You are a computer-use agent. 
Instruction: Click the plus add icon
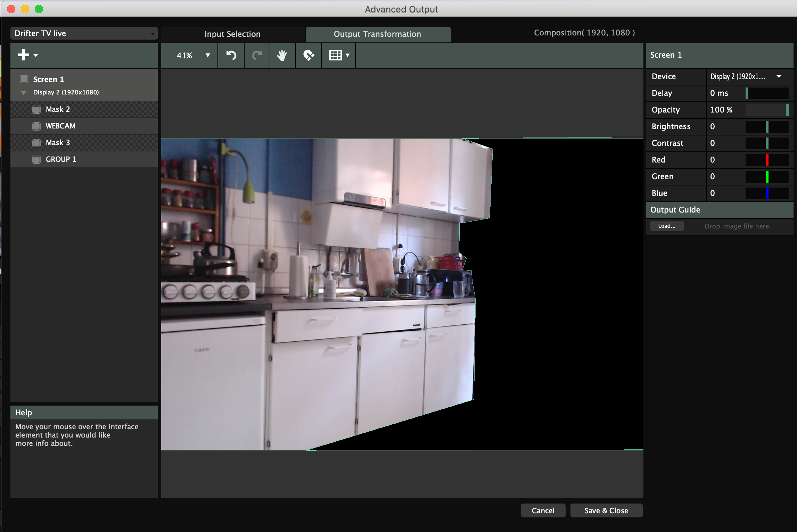coord(24,55)
